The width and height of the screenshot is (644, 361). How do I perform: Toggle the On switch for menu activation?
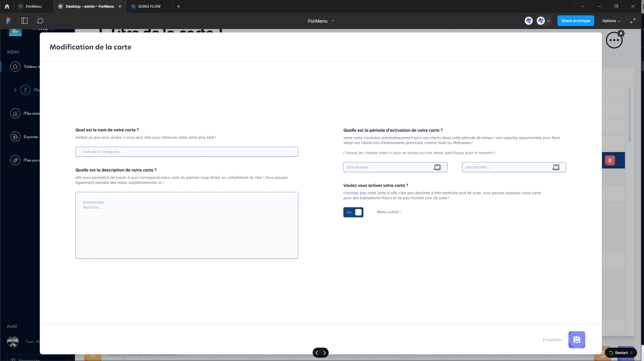pyautogui.click(x=353, y=212)
